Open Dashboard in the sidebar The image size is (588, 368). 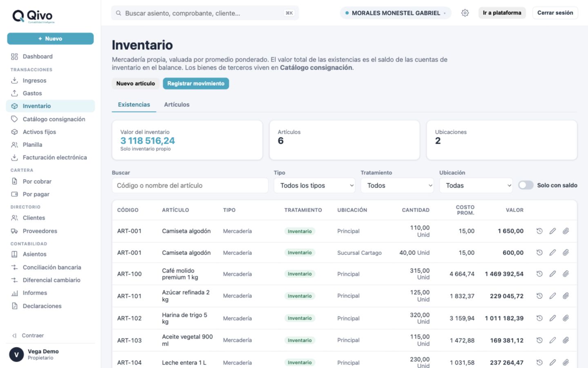point(50,56)
